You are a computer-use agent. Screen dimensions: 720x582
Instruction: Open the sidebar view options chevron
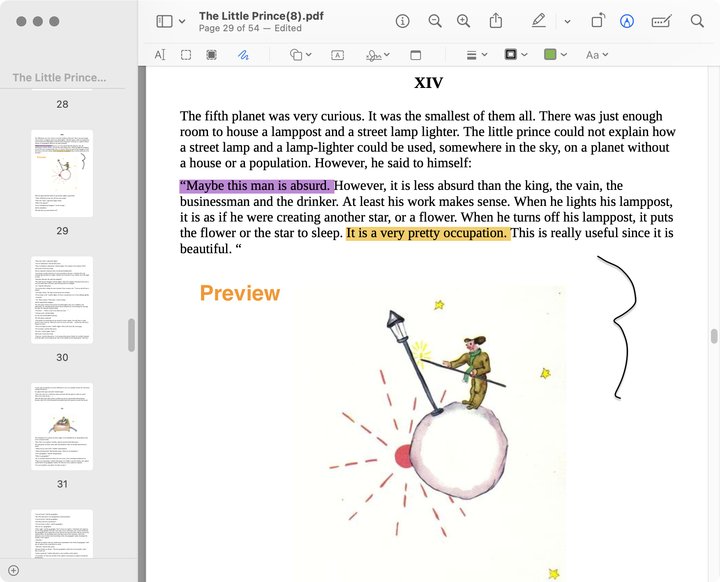pos(182,21)
